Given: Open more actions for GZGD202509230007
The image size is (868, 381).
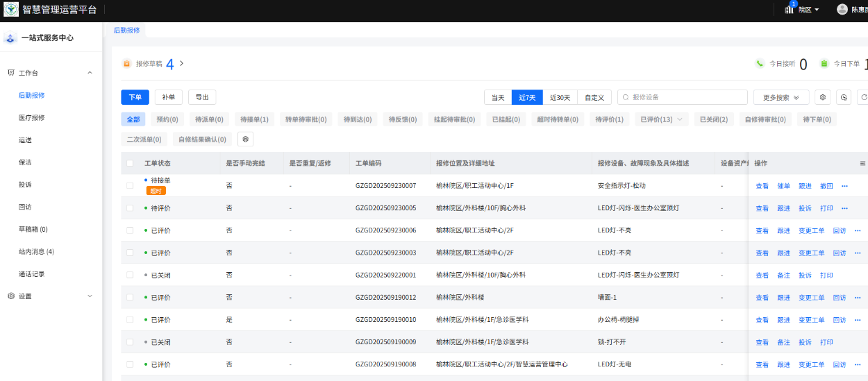Looking at the screenshot, I should tap(844, 186).
